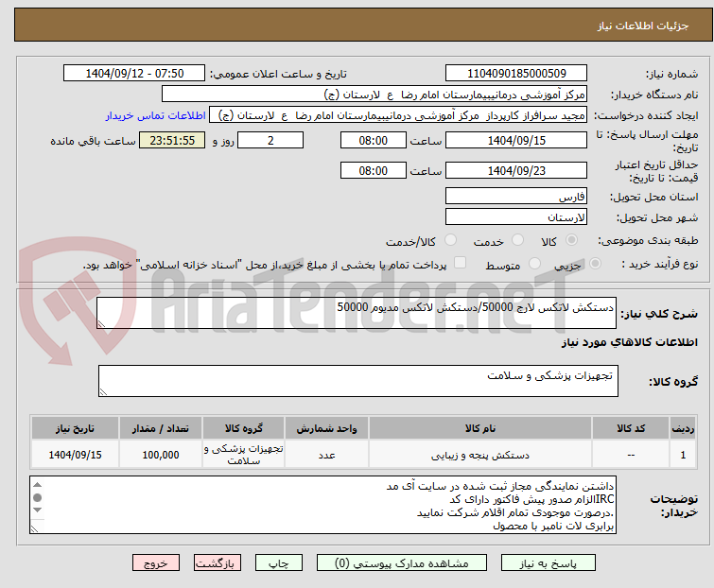The image size is (714, 588).
Task: Click resize handle of buyer notes box
Action: [x=34, y=528]
